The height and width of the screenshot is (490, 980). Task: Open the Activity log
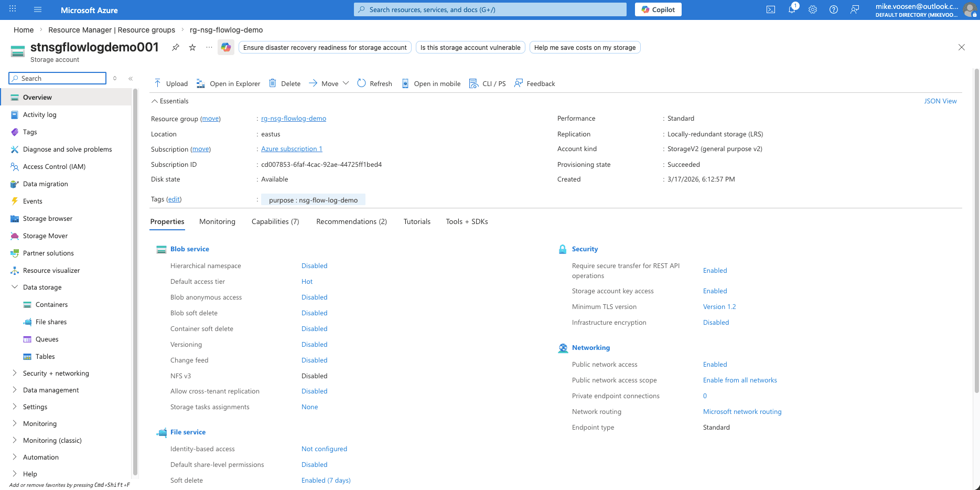coord(39,114)
